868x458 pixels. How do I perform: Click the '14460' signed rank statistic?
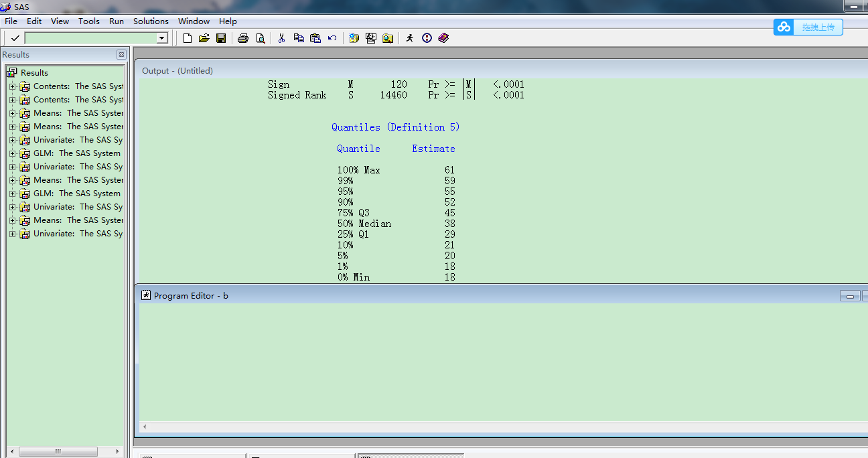tap(393, 95)
